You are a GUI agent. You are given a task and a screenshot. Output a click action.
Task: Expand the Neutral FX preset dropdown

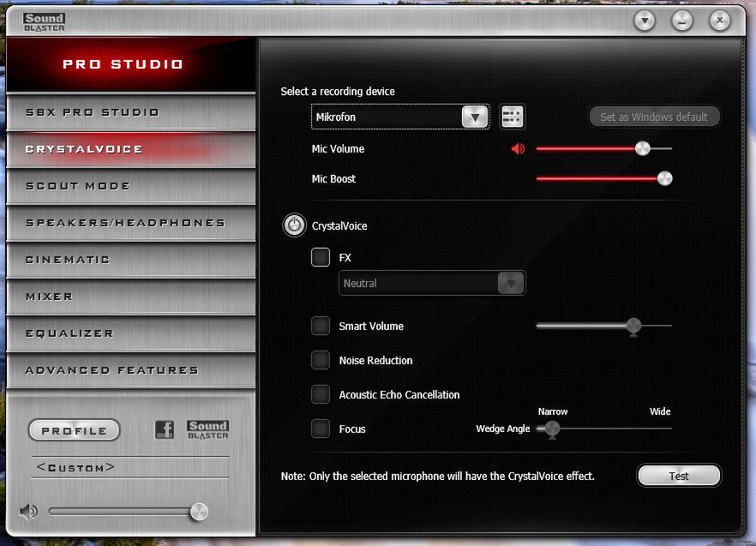click(433, 283)
